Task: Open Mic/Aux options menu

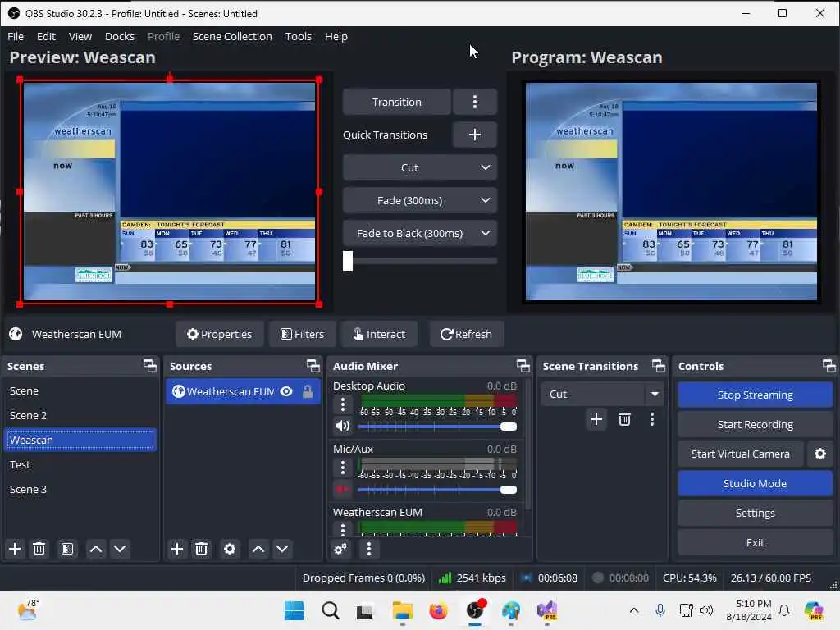Action: (x=343, y=467)
